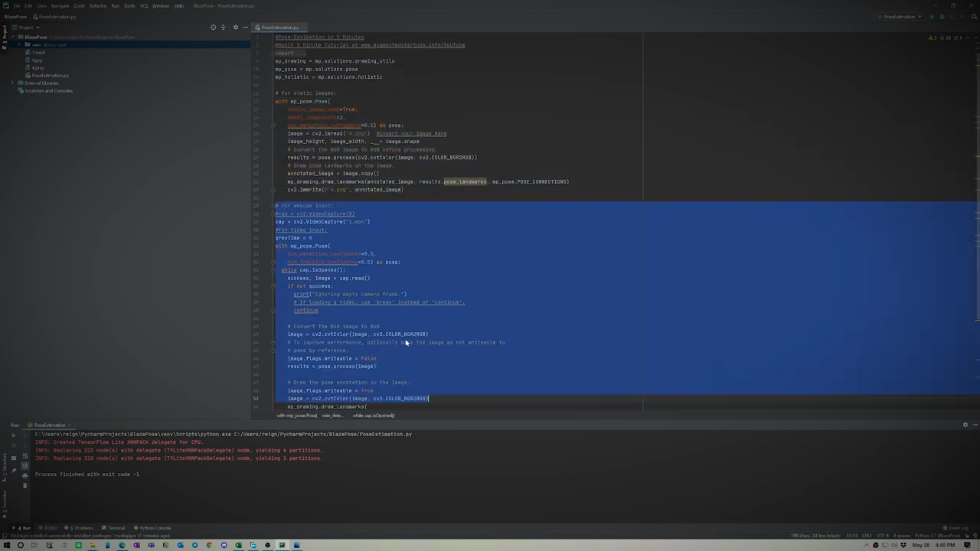Viewport: 980px width, 551px height.
Task: Click the warnings count indicator in editor
Action: click(933, 37)
